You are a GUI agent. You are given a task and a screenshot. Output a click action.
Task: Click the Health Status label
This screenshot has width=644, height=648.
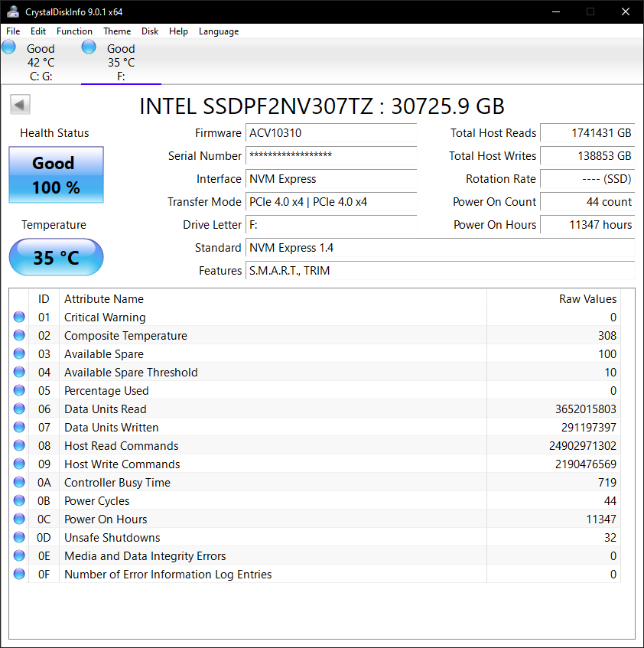(x=54, y=133)
